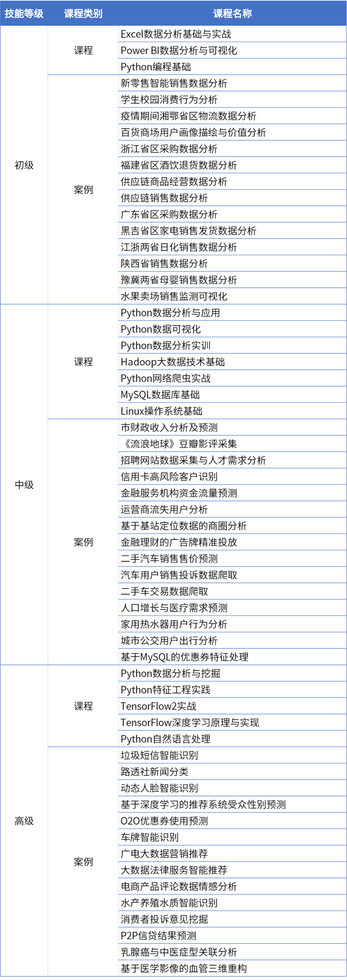Click Python数据分析与应用 row

point(232,312)
